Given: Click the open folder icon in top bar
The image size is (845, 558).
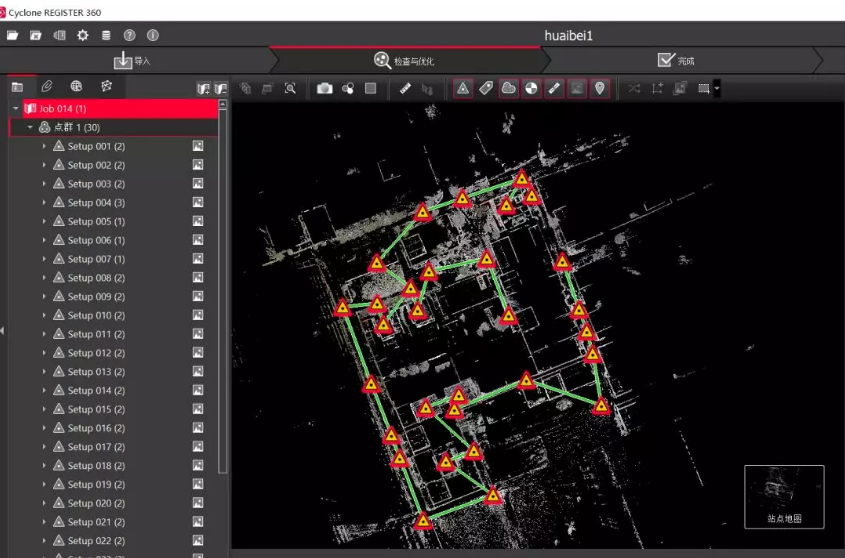Looking at the screenshot, I should click(x=13, y=35).
